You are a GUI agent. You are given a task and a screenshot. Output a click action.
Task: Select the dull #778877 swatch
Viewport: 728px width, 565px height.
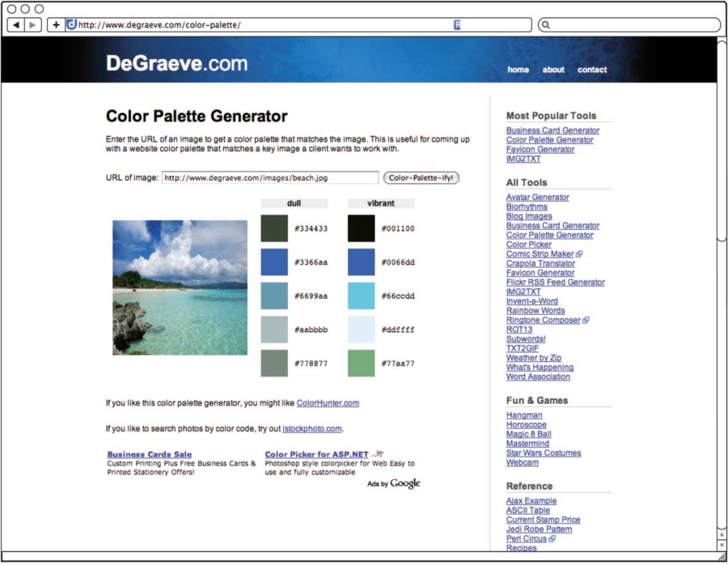[x=274, y=363]
